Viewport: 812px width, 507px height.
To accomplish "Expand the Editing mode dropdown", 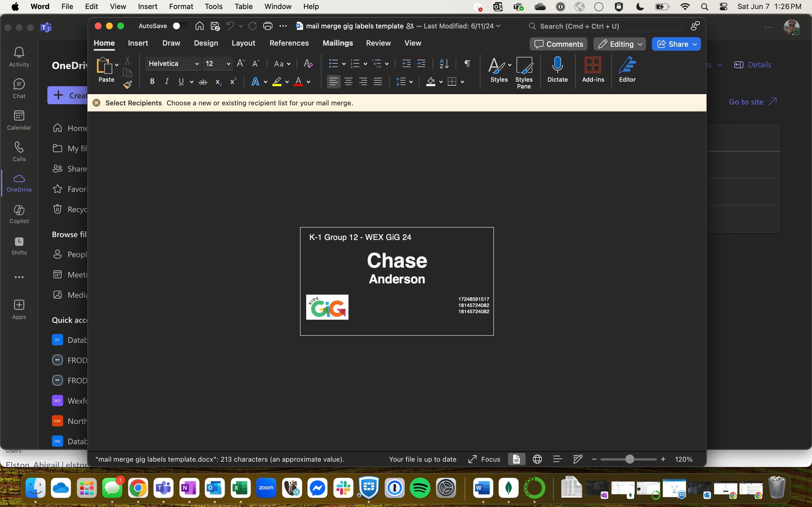I will pos(619,44).
